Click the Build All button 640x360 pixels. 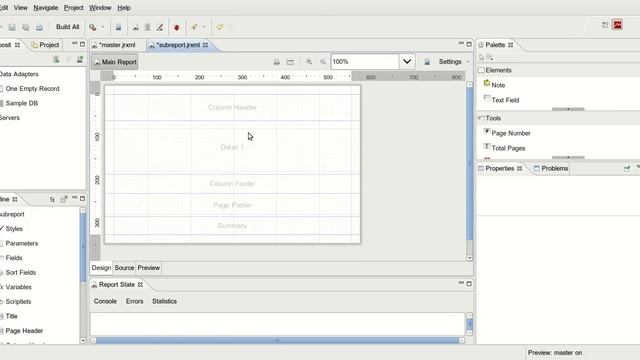(x=67, y=27)
